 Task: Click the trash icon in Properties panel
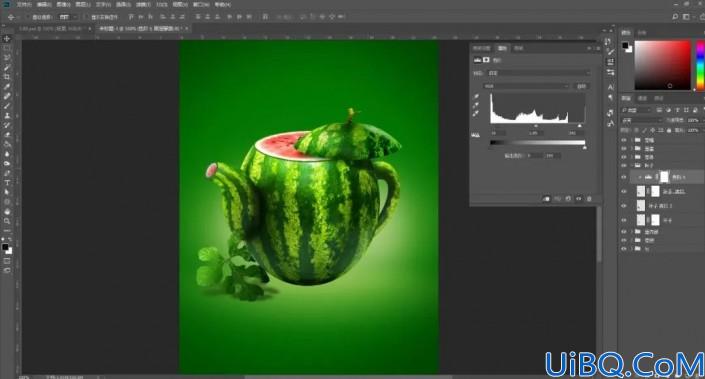click(x=589, y=199)
